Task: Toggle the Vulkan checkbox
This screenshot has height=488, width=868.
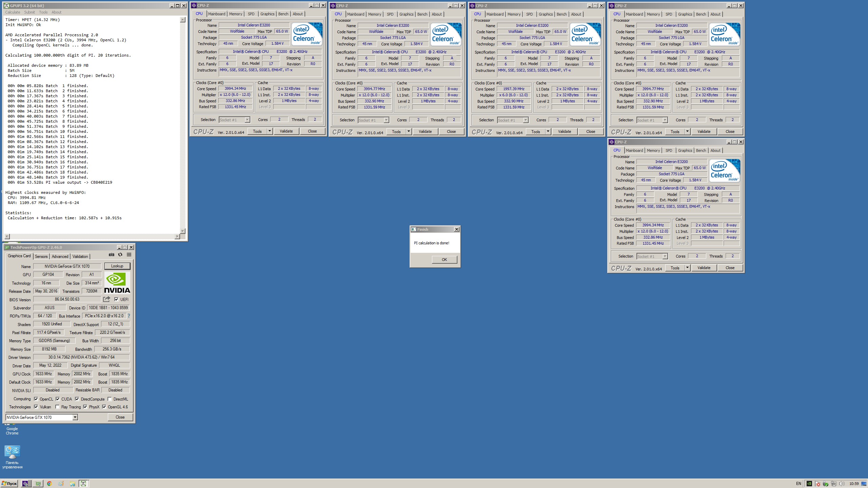Action: [x=36, y=407]
